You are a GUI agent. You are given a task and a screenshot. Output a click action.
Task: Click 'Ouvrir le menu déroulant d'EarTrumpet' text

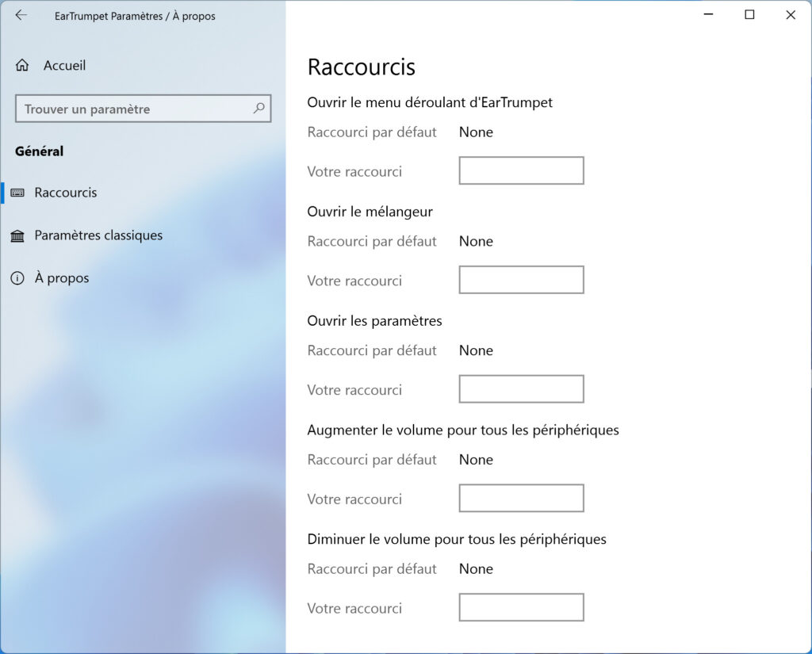coord(430,102)
